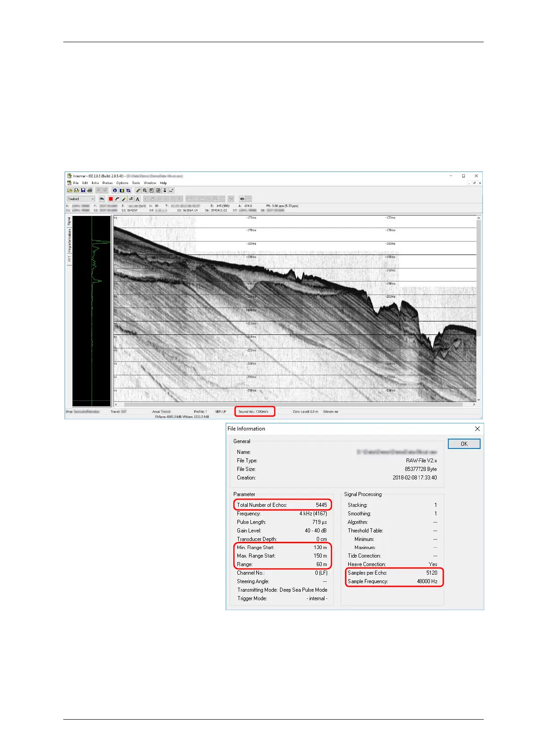Select the zoom magnifier tool

(x=145, y=190)
